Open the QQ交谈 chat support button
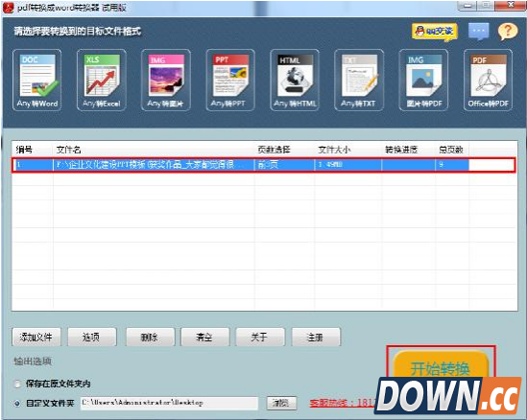The width and height of the screenshot is (527, 420). [x=435, y=32]
